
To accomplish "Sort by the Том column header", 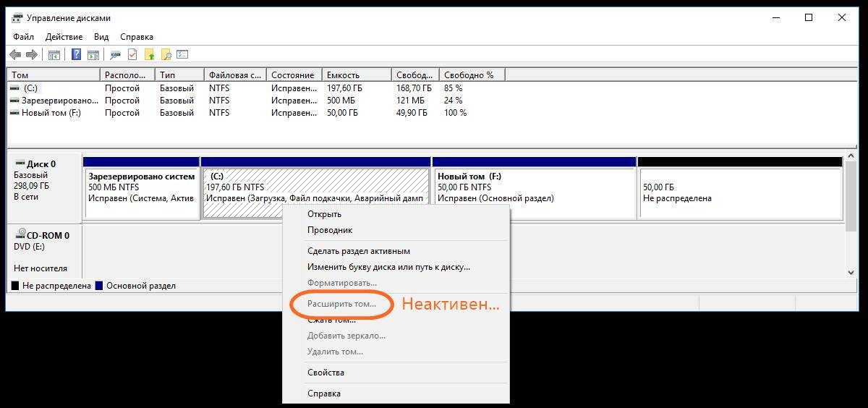I will 54,75.
